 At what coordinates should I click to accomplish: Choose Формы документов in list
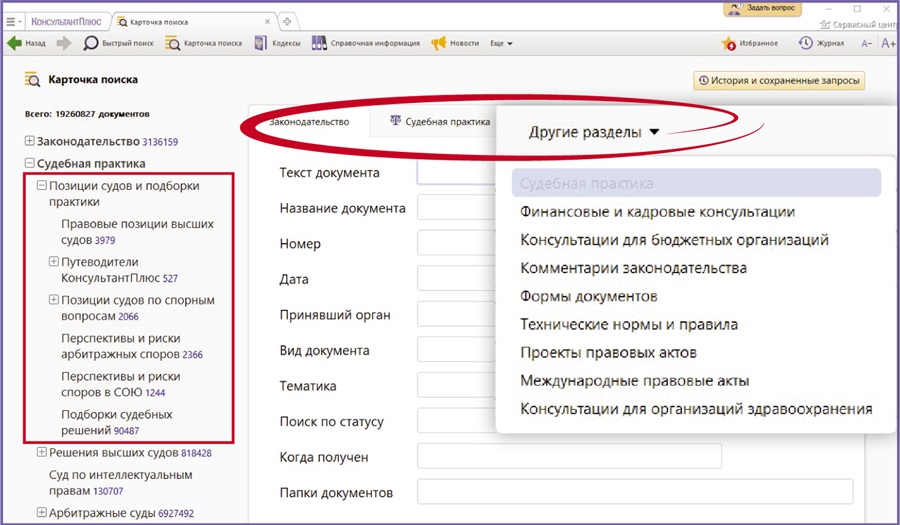tap(588, 296)
